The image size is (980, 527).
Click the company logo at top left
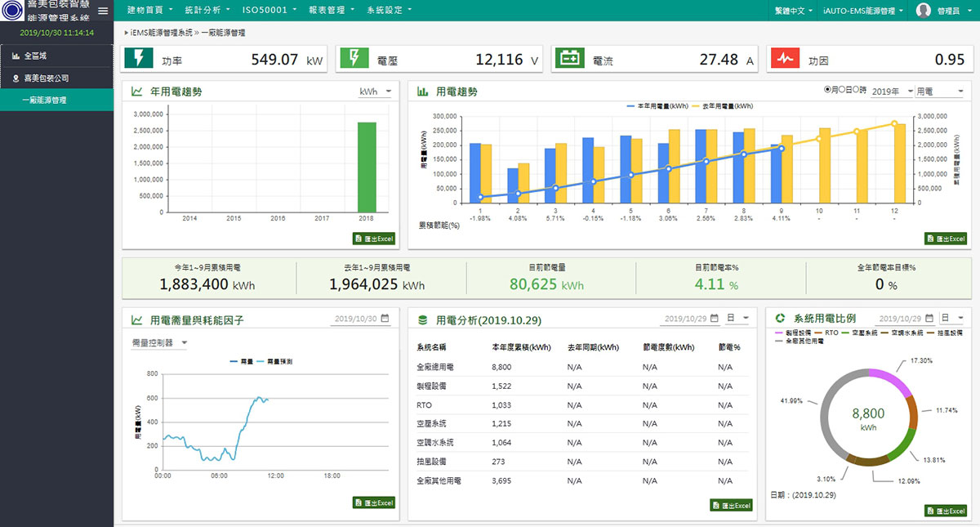tap(13, 12)
